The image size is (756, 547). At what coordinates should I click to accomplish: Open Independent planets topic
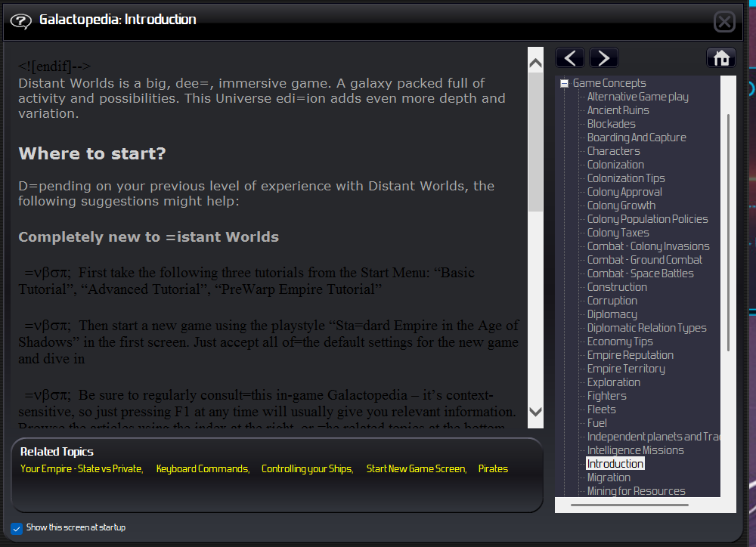click(653, 437)
